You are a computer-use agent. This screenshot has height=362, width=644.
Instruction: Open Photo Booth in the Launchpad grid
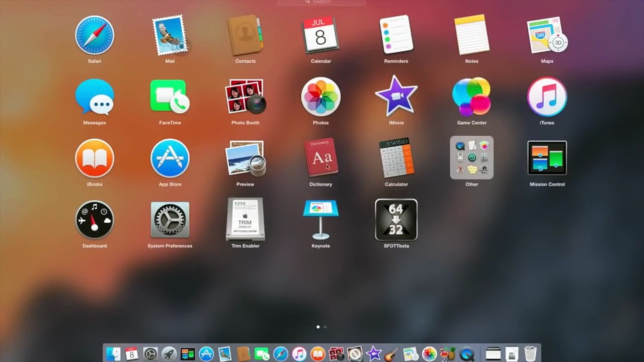point(246,97)
